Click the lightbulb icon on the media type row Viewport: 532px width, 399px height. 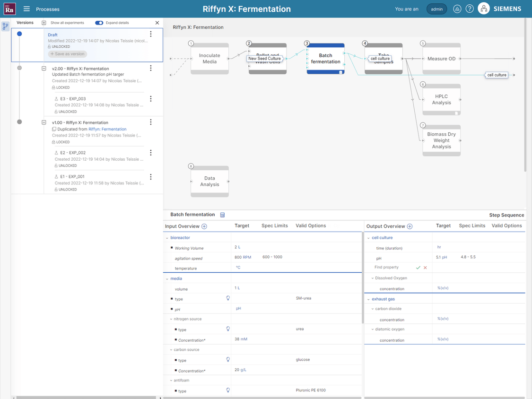[x=228, y=298]
